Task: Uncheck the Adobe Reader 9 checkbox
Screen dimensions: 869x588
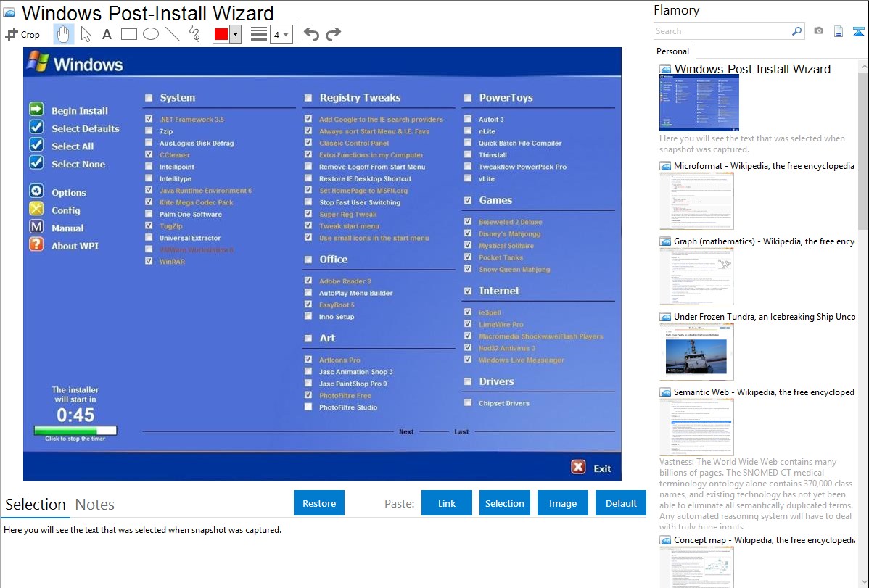Action: point(308,281)
